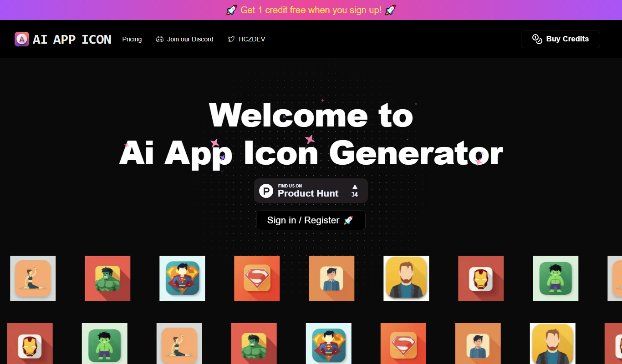
Task: Select the chibi green Hulk in lower row
Action: (105, 344)
